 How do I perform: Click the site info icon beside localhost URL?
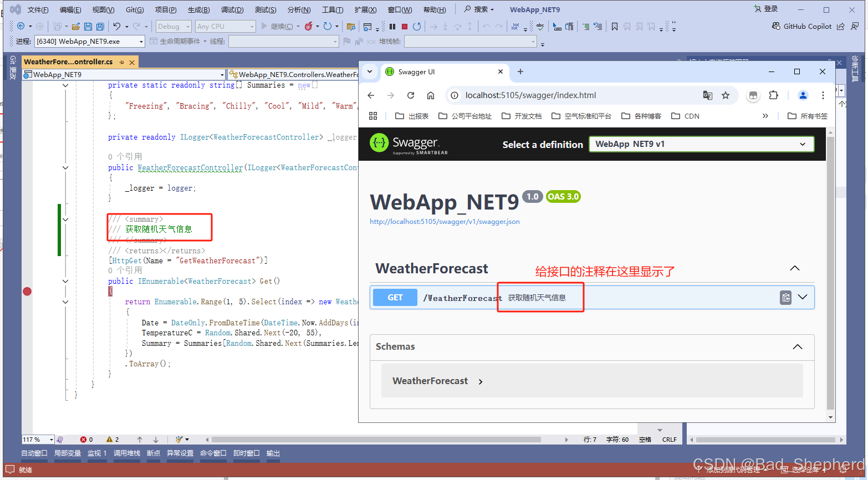click(x=455, y=95)
